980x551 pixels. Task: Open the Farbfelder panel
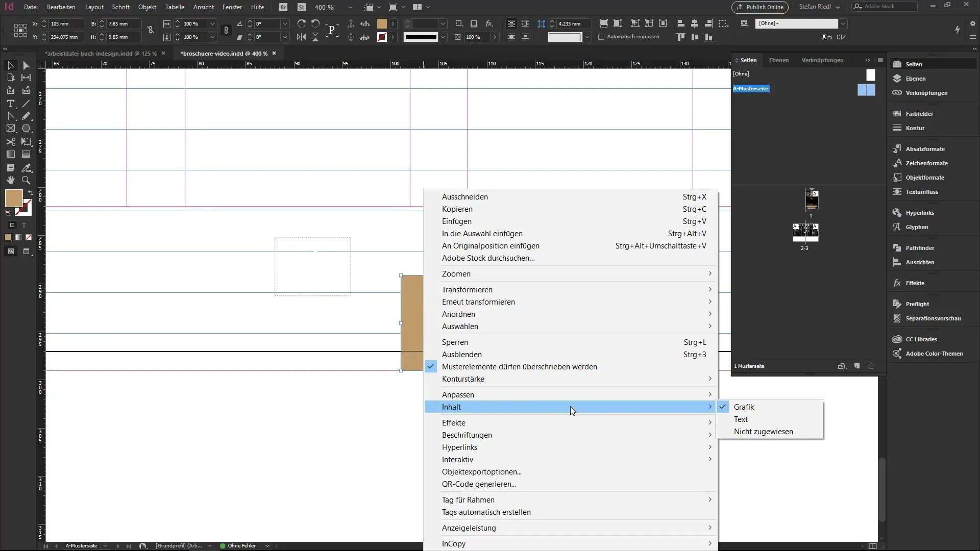(919, 114)
